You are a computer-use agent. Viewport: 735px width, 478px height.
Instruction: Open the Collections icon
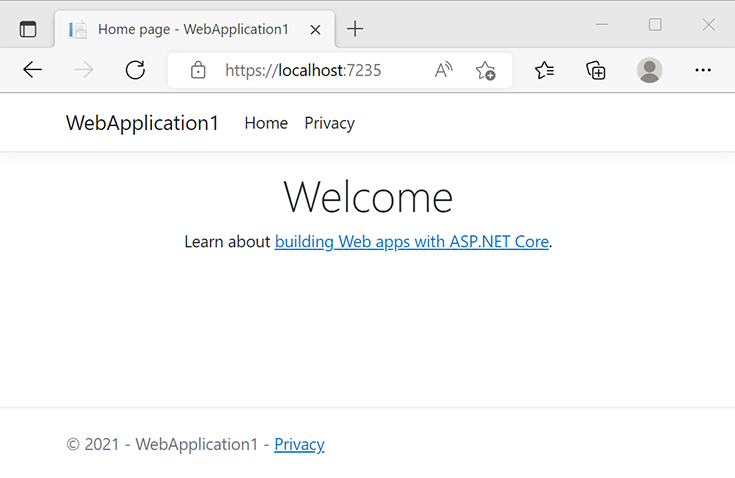pos(596,71)
